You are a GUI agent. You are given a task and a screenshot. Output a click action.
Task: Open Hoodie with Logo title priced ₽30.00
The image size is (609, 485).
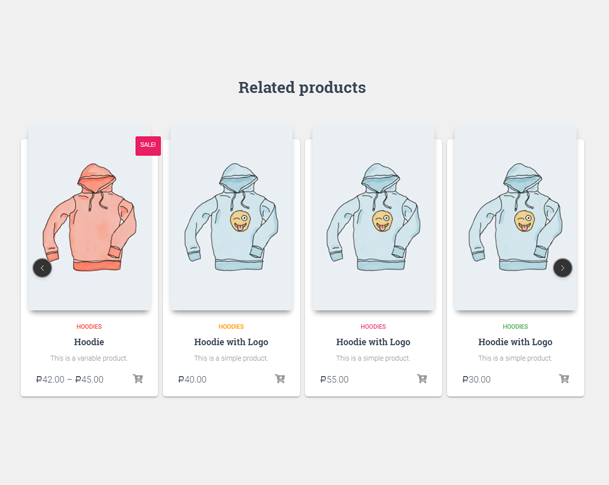[x=515, y=342]
